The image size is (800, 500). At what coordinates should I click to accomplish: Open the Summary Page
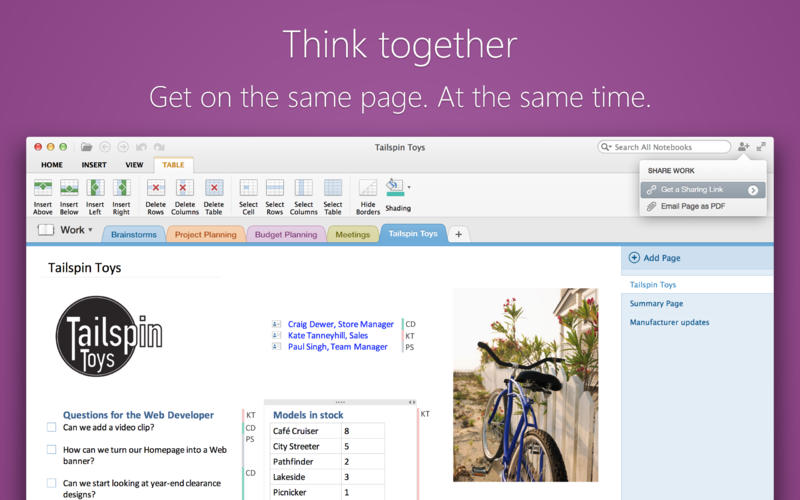point(656,304)
